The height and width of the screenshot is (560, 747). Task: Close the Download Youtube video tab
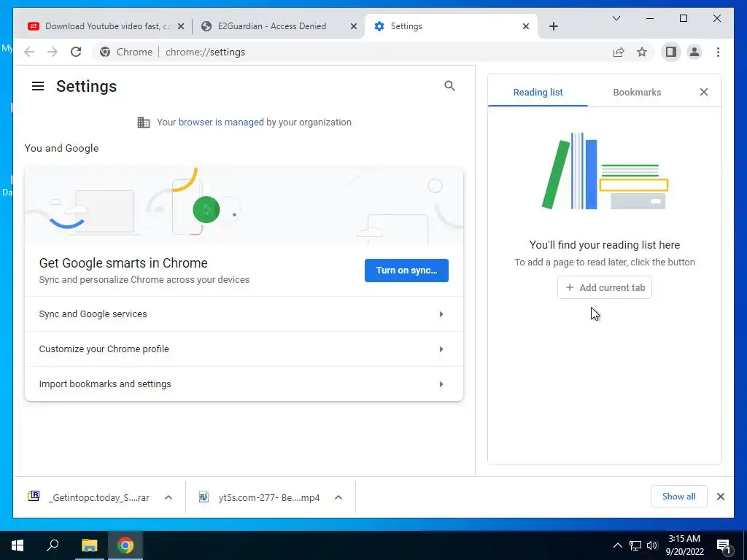click(x=181, y=27)
